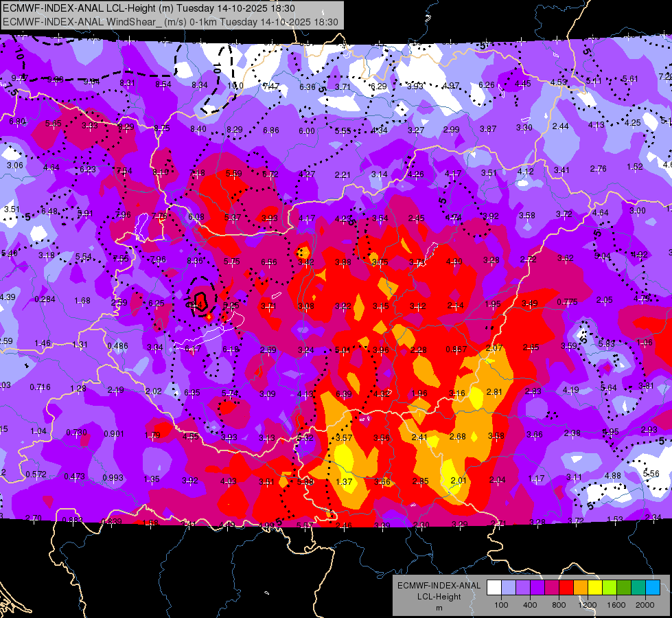
Task: Click the wind shear value "0.284"
Action: click(x=45, y=299)
